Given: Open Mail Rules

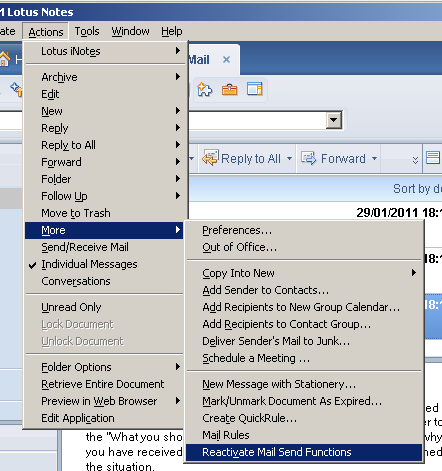Looking at the screenshot, I should 304,435.
